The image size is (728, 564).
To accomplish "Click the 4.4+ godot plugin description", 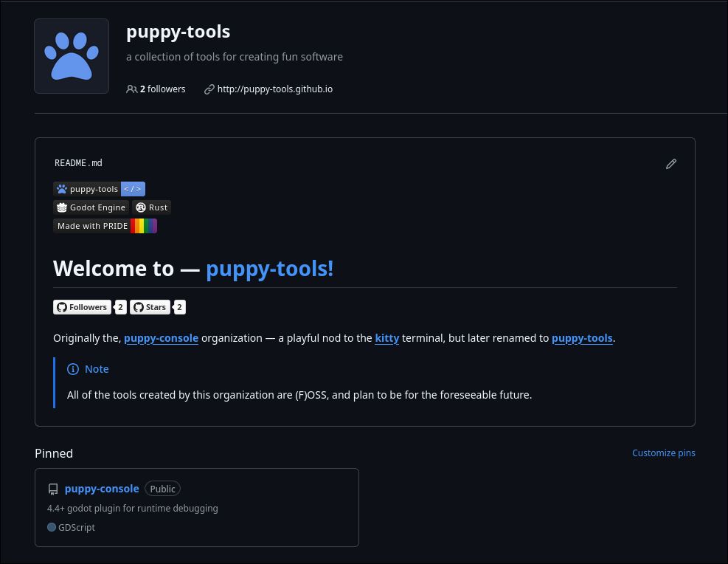I will (133, 508).
